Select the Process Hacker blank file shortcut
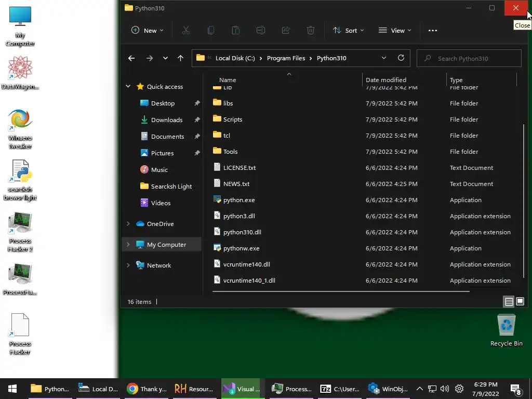532x399 pixels. coord(20,334)
